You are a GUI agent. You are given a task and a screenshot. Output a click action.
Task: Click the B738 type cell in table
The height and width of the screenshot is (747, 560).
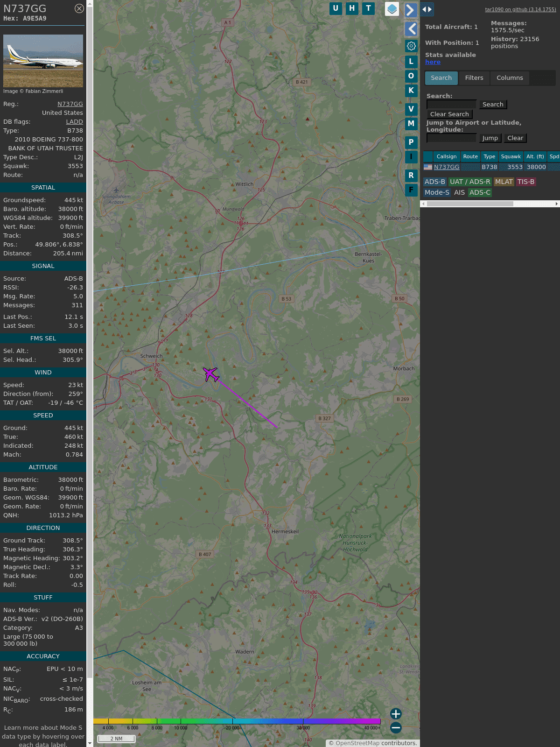490,167
